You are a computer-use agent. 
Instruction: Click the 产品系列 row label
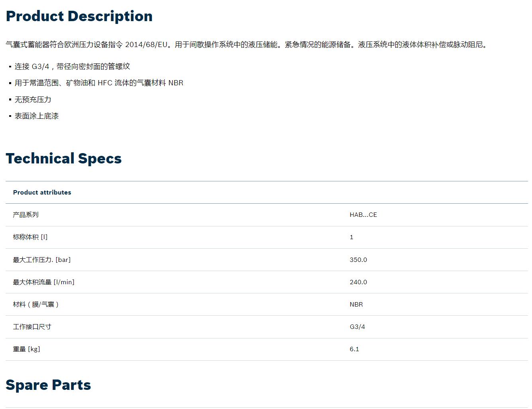(26, 214)
